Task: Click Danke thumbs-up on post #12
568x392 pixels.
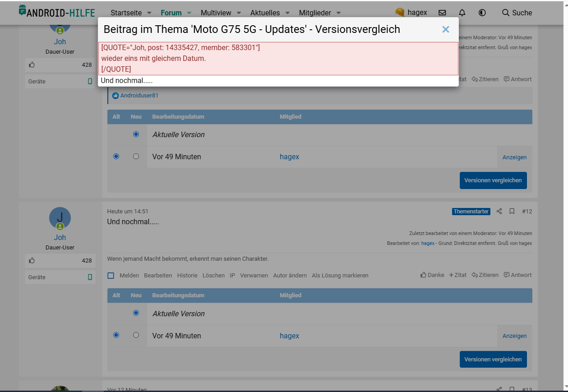Action: (x=432, y=275)
